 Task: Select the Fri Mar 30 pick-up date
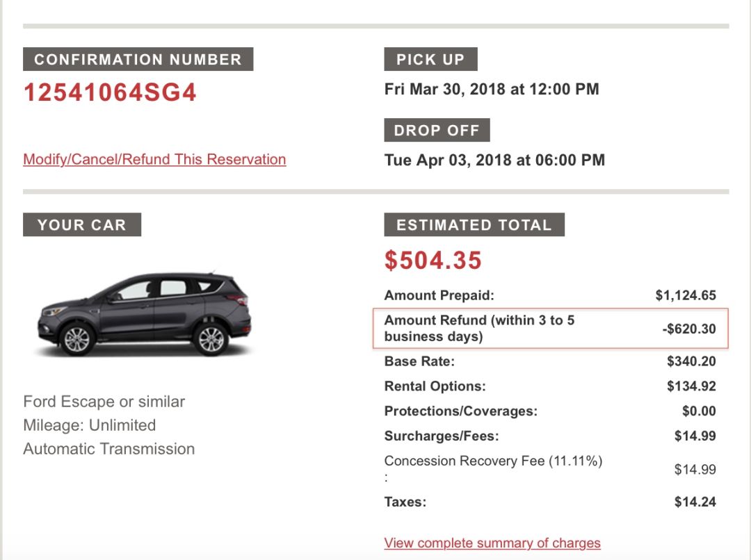point(492,89)
